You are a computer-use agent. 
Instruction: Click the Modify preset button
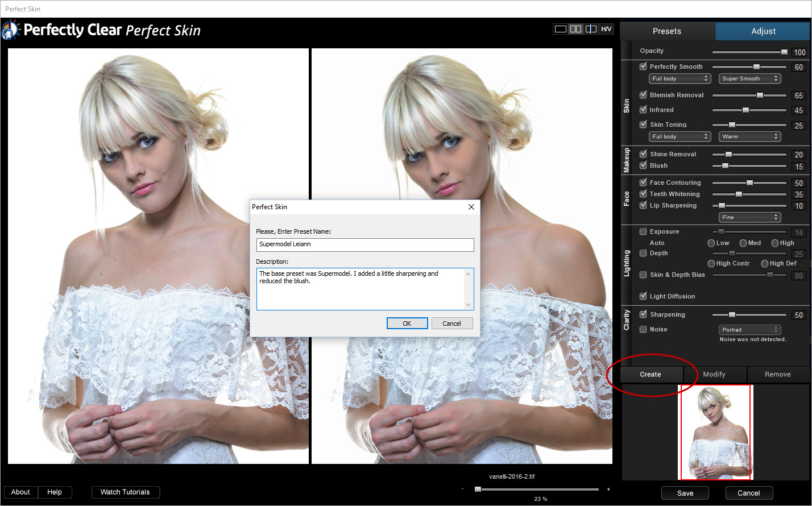click(714, 375)
